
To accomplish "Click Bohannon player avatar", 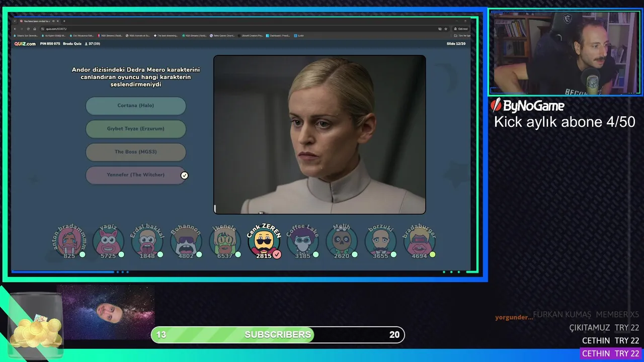I will (186, 241).
